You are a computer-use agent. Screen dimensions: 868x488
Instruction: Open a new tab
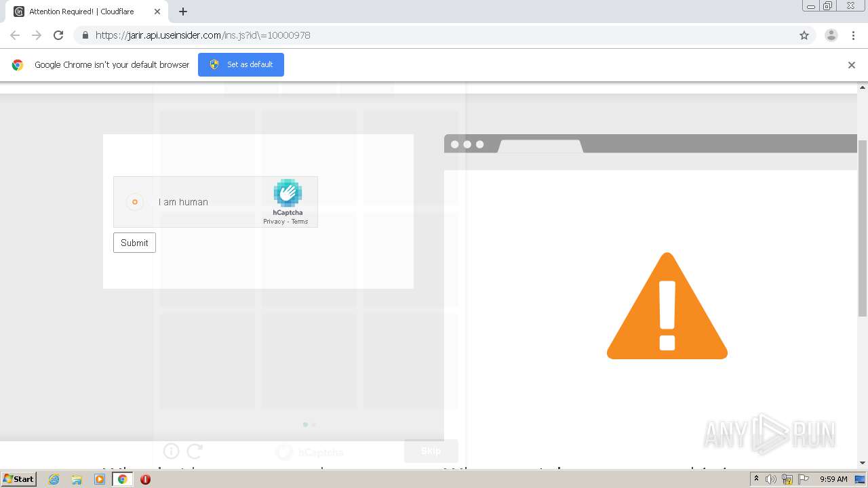click(x=183, y=12)
